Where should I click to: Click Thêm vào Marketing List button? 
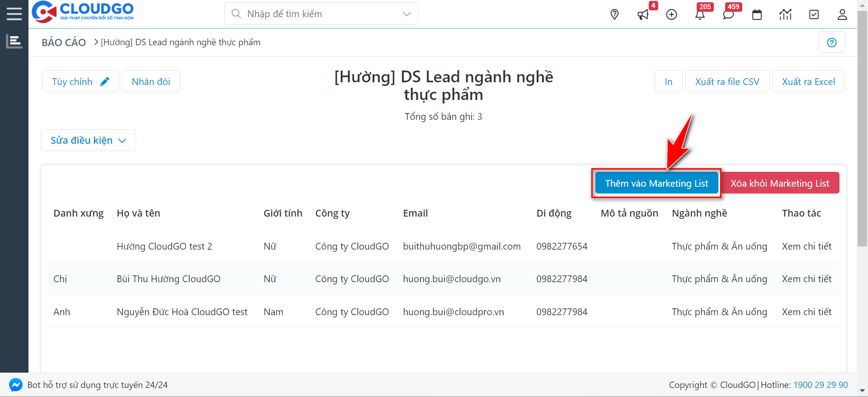click(x=656, y=183)
